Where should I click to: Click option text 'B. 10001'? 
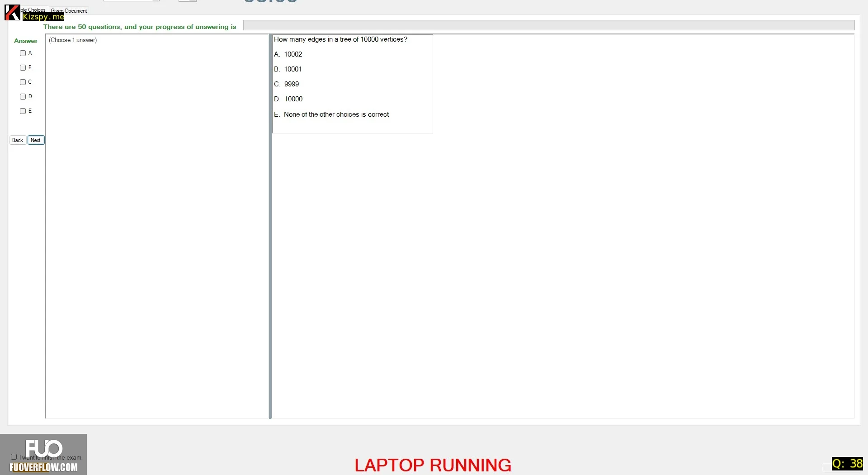click(288, 69)
